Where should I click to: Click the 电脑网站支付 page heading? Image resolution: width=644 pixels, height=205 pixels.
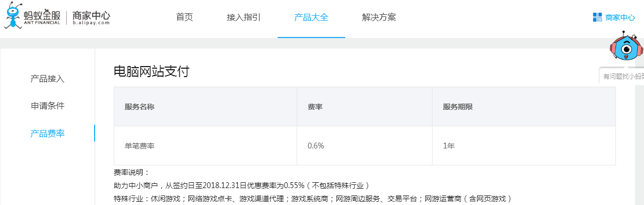click(151, 72)
